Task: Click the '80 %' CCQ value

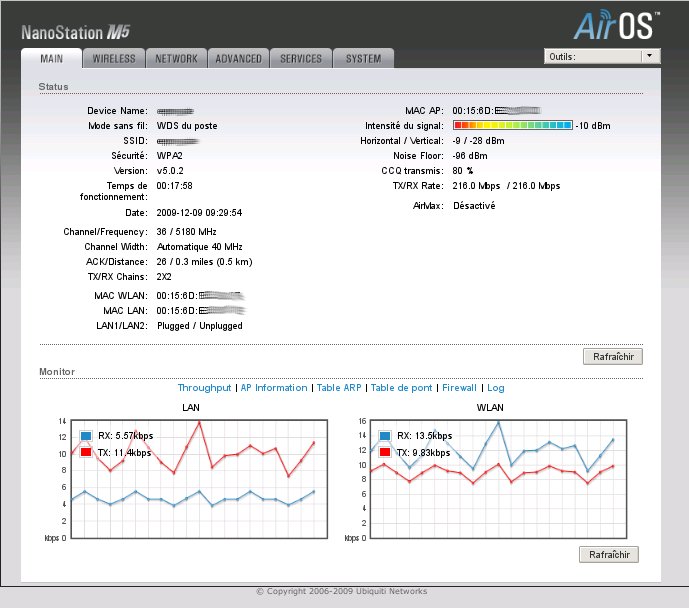Action: pos(463,170)
